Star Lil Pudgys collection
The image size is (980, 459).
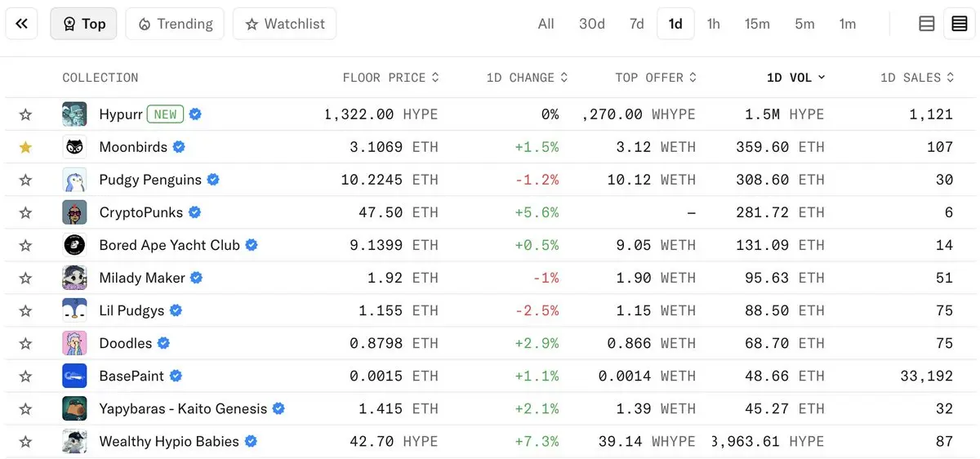pos(25,310)
